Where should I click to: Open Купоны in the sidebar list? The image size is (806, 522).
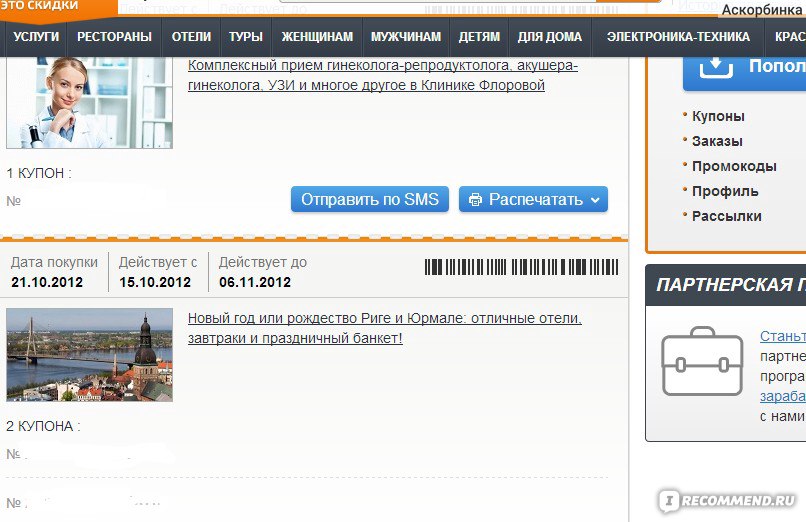coord(718,116)
